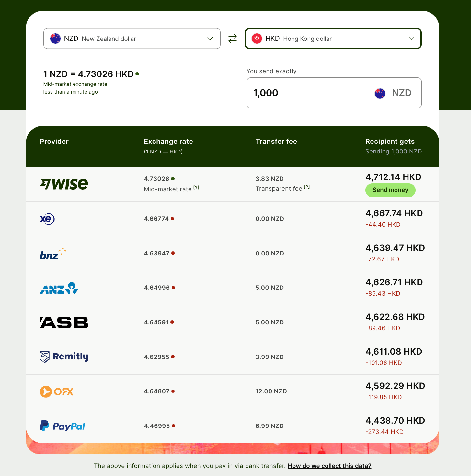Viewport: 471px width, 476px height.
Task: Click the NZ flag in the amount field
Action: tap(380, 93)
